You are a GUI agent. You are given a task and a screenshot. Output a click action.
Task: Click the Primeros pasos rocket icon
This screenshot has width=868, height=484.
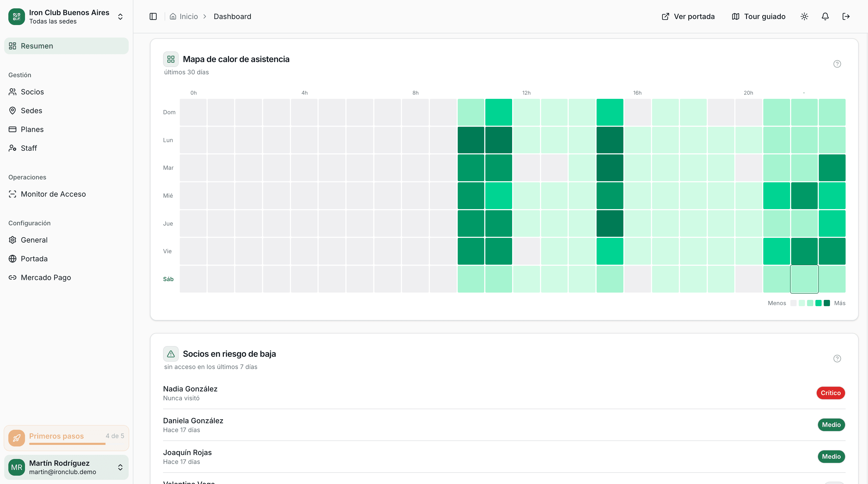point(16,438)
